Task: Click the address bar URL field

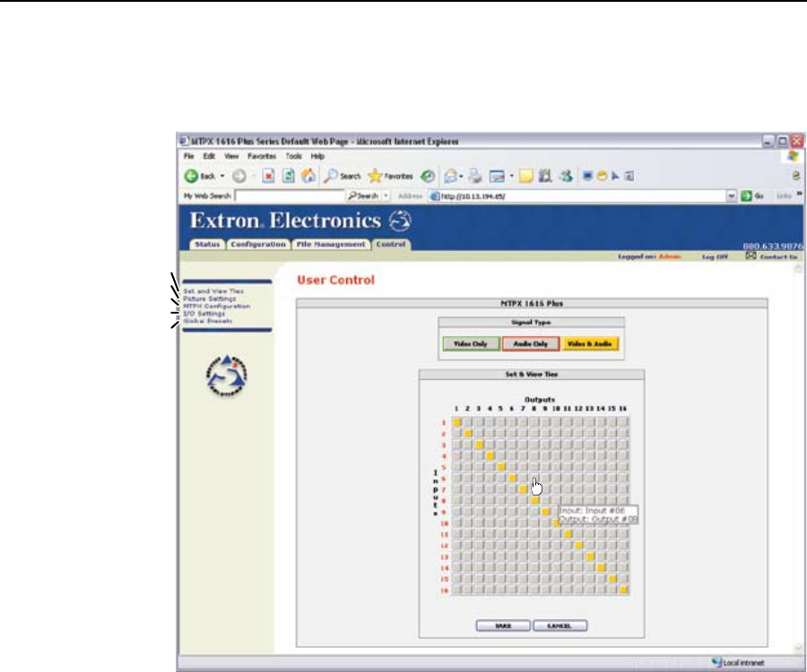Action: [577, 196]
